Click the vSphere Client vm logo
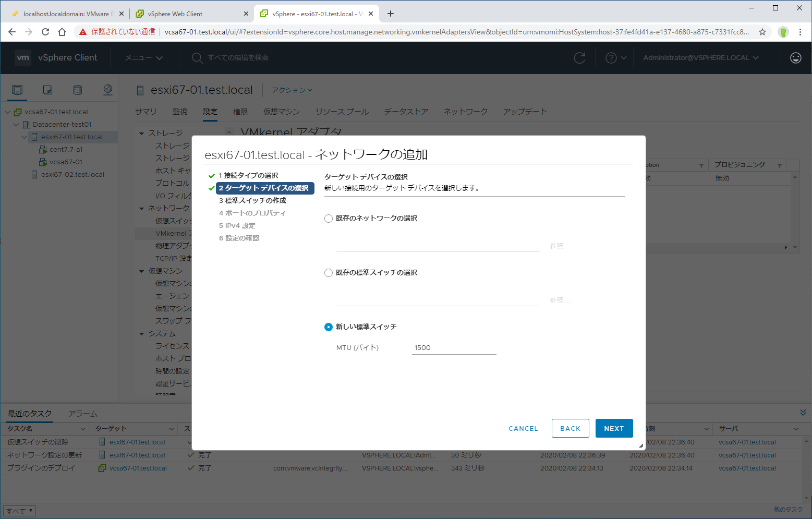This screenshot has height=519, width=812. tap(23, 57)
